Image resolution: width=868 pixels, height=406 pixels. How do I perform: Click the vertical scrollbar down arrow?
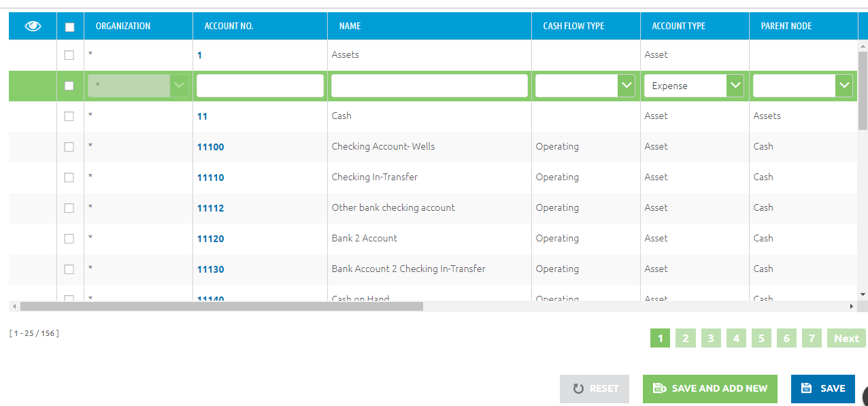(x=863, y=294)
